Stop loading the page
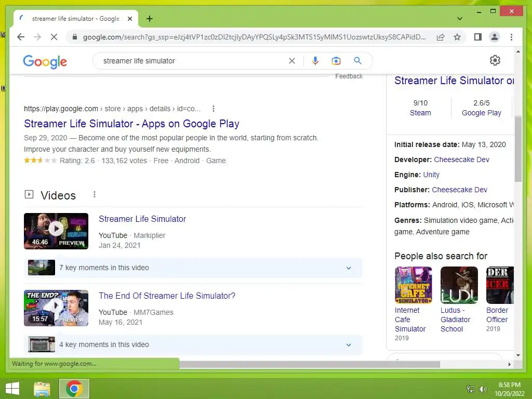 pyautogui.click(x=54, y=37)
